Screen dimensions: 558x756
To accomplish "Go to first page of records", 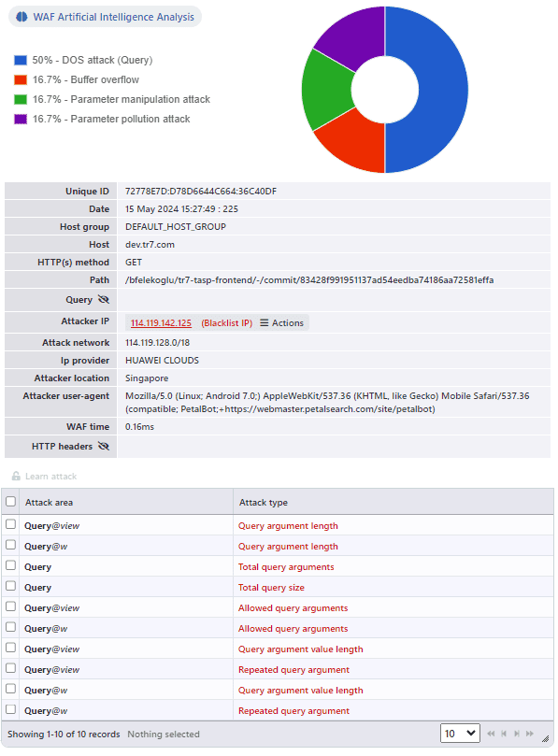I will tap(491, 734).
